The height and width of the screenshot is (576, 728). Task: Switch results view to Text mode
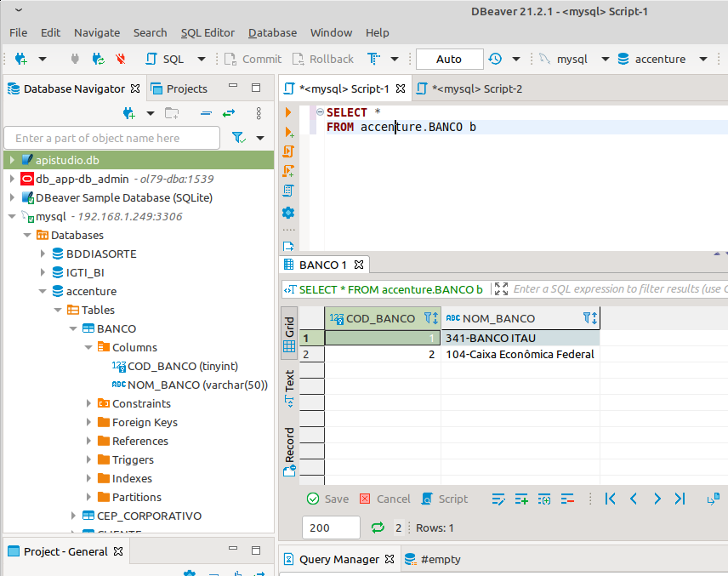click(x=289, y=380)
